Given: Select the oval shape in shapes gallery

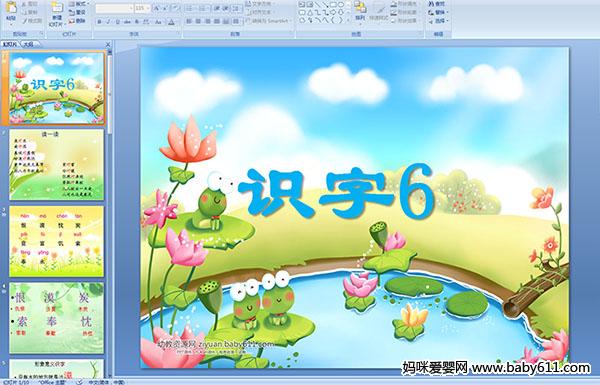Looking at the screenshot, I should click(341, 5).
